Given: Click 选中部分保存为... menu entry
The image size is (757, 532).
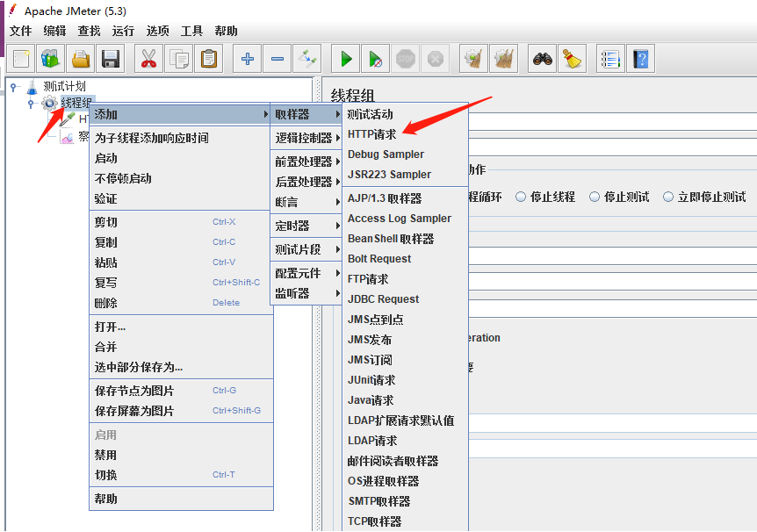Looking at the screenshot, I should coord(181,367).
